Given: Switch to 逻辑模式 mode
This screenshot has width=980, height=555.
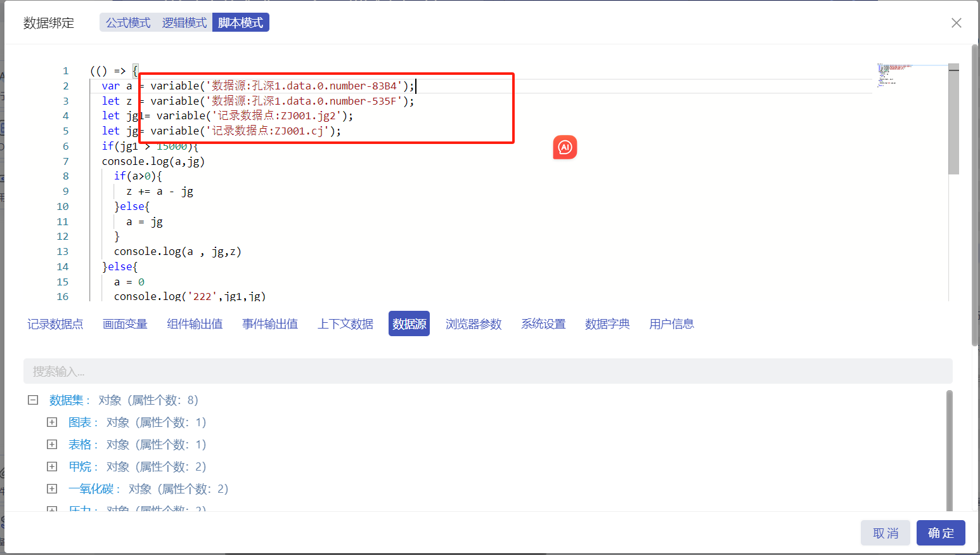Looking at the screenshot, I should [x=184, y=23].
